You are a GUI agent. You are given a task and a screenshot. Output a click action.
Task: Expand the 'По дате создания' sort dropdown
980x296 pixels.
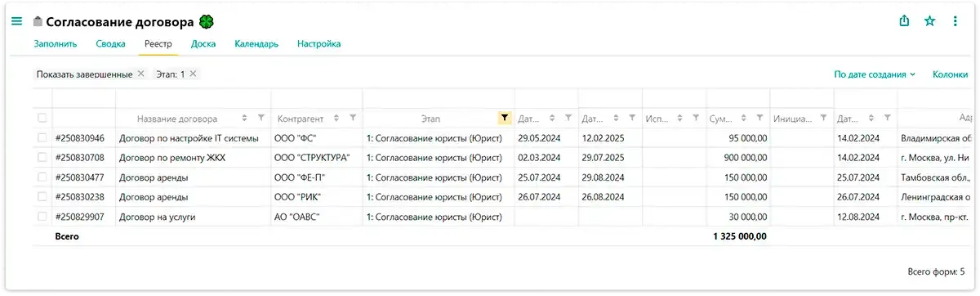pos(875,74)
